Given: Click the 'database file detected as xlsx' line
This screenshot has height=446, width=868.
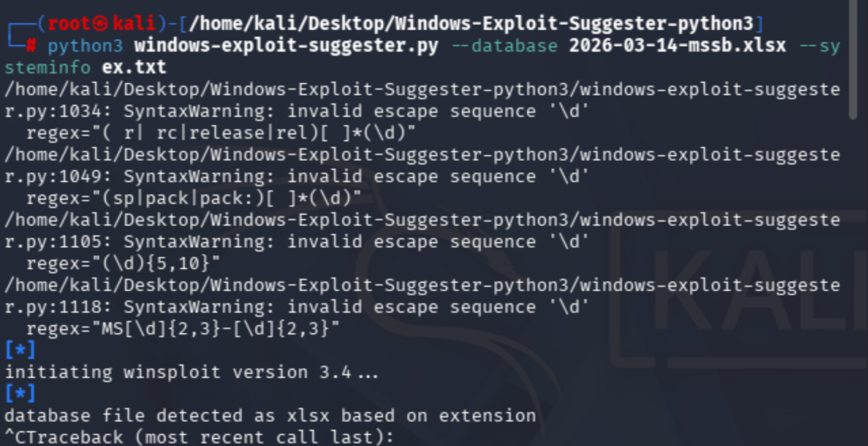Looking at the screenshot, I should (x=270, y=416).
